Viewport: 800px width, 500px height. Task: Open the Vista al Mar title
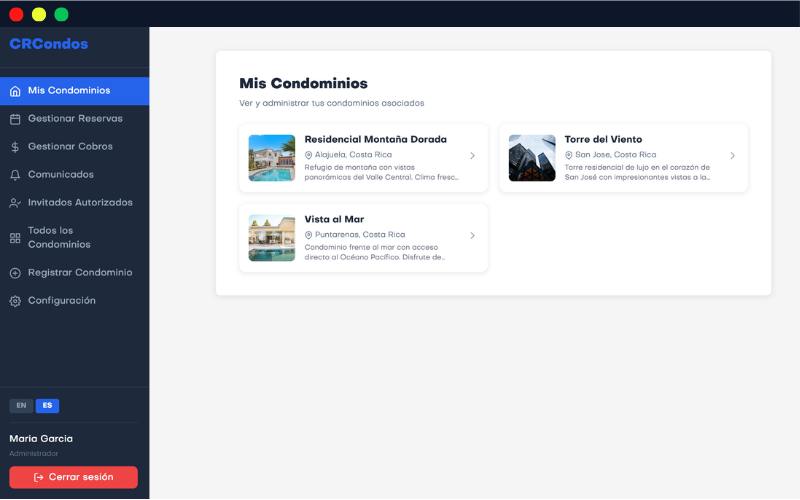pyautogui.click(x=334, y=220)
